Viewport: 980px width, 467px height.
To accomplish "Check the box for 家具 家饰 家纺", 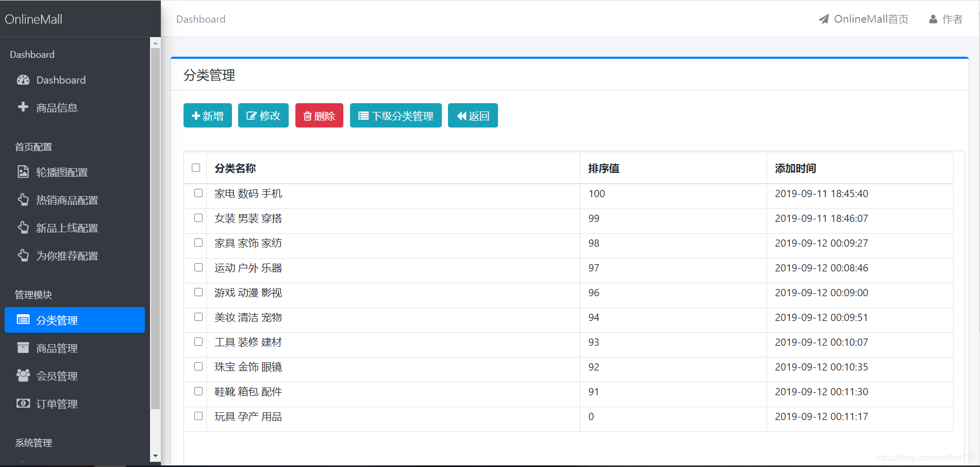I will pyautogui.click(x=198, y=243).
